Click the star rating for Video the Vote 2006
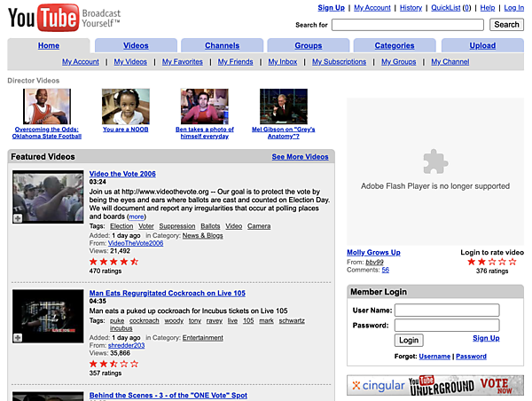The height and width of the screenshot is (401, 532). pos(113,261)
